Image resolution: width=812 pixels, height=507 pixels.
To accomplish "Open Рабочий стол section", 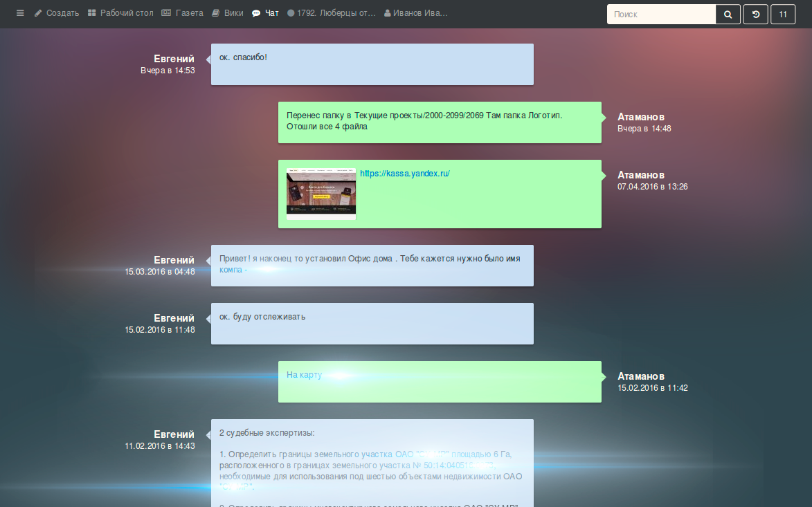I will pyautogui.click(x=120, y=13).
